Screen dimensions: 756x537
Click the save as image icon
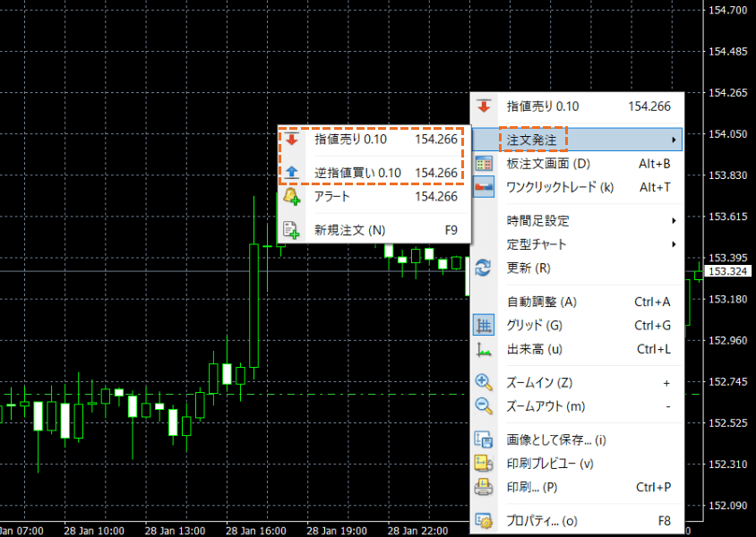(x=484, y=439)
